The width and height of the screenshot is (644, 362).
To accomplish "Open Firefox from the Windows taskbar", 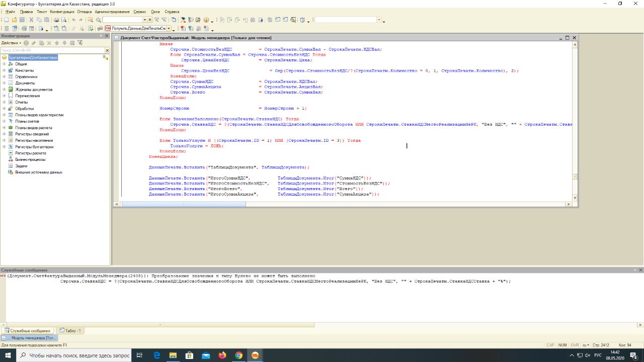I will [x=222, y=355].
